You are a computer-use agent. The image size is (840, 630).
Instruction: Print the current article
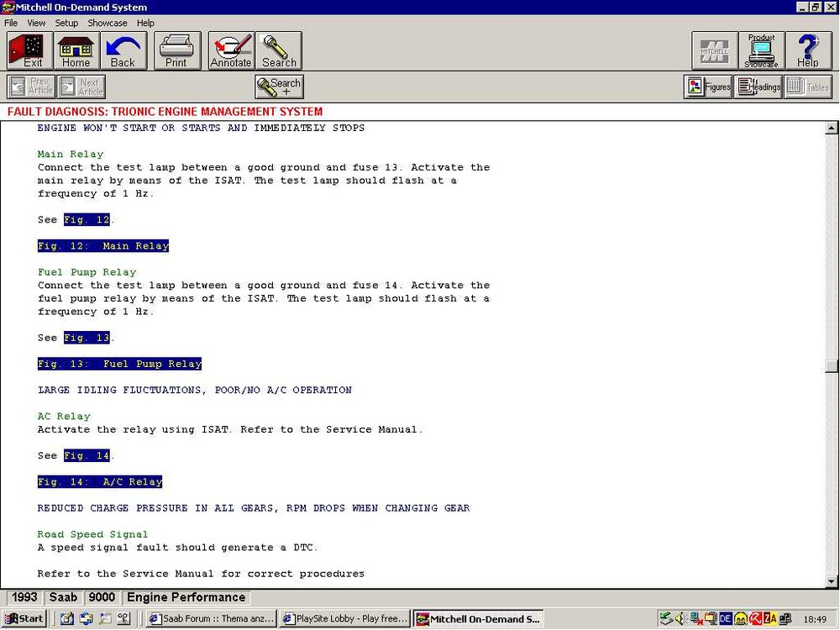177,51
